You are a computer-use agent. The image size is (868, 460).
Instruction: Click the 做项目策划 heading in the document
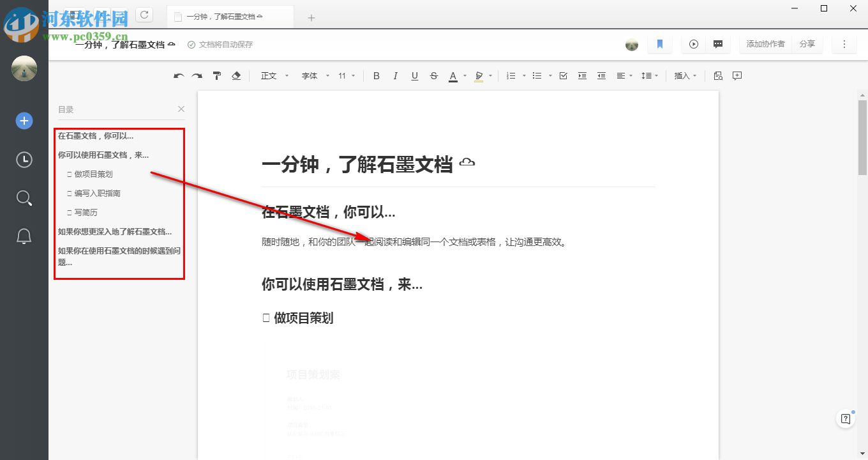click(297, 318)
